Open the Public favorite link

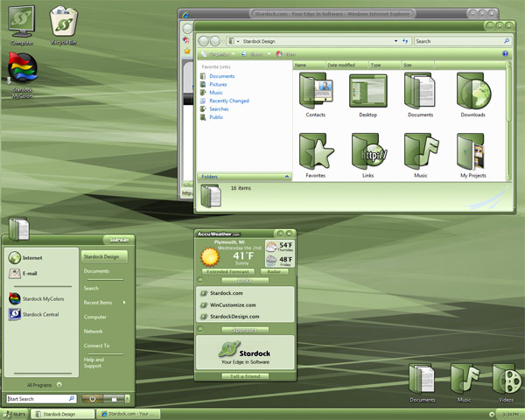pyautogui.click(x=212, y=117)
